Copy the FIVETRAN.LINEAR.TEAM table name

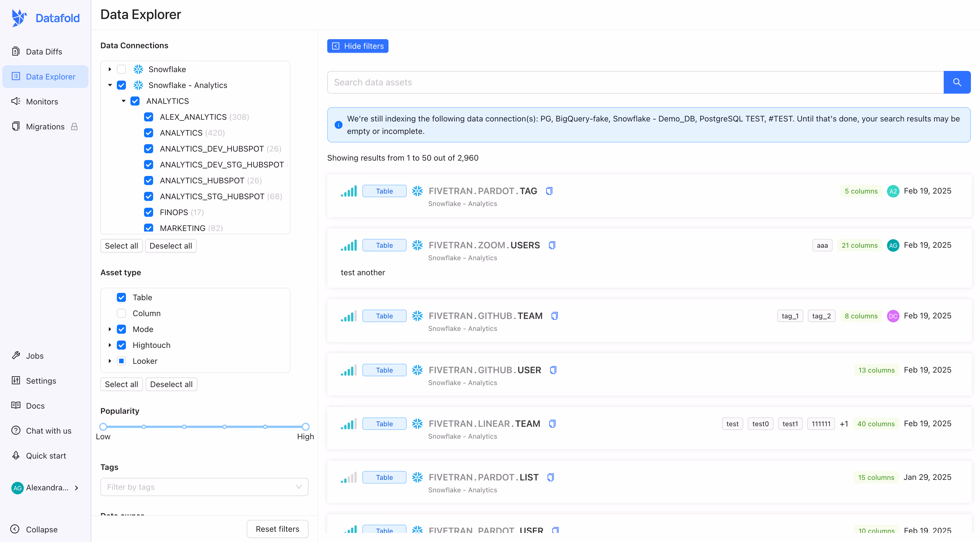click(x=552, y=424)
